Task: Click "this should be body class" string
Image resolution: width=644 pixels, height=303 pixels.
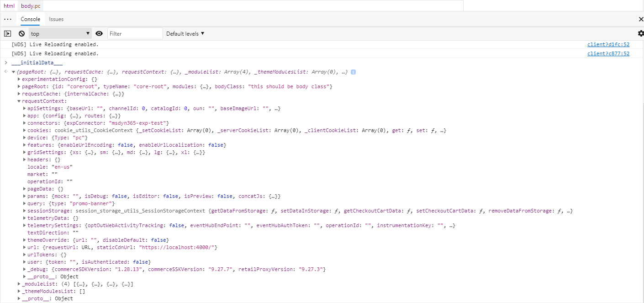Action: (x=288, y=86)
